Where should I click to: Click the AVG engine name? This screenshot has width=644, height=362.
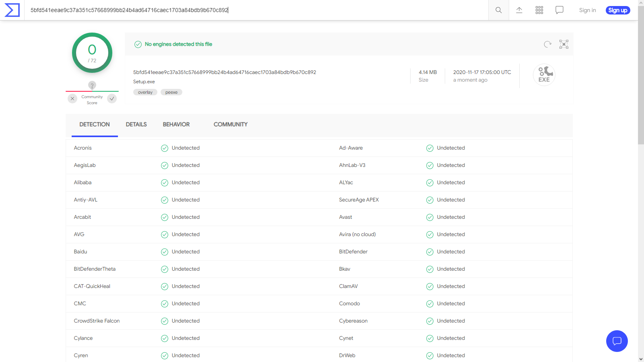(x=79, y=234)
